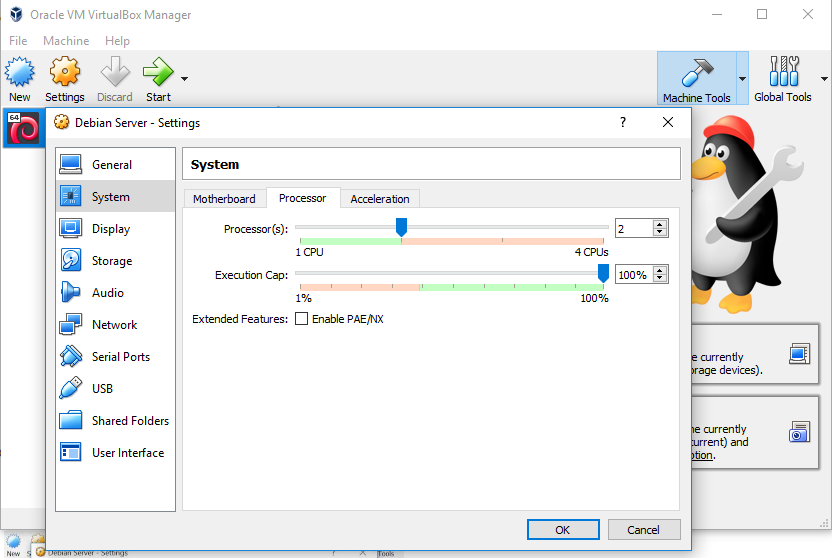Click the Processor(s) slider handle

click(x=402, y=227)
